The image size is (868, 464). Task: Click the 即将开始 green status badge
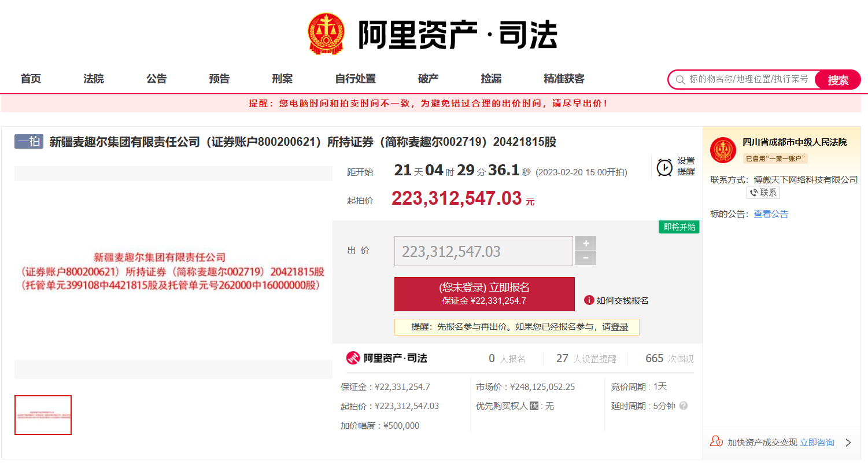pos(679,227)
